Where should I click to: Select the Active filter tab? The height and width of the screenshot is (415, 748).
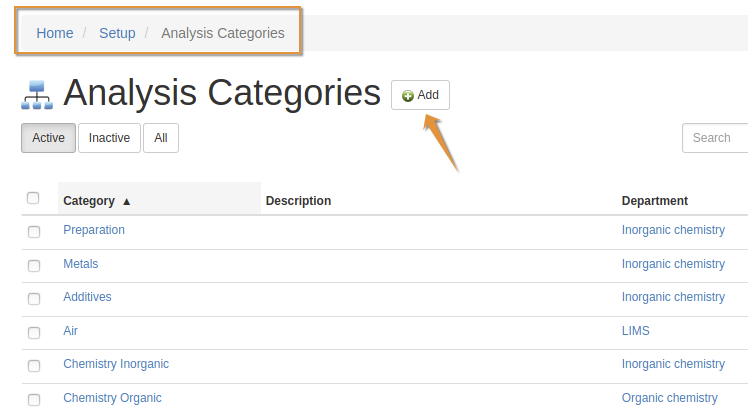48,138
